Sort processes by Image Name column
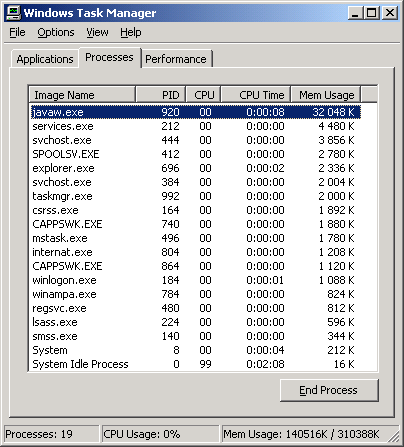The width and height of the screenshot is (404, 447). click(82, 95)
